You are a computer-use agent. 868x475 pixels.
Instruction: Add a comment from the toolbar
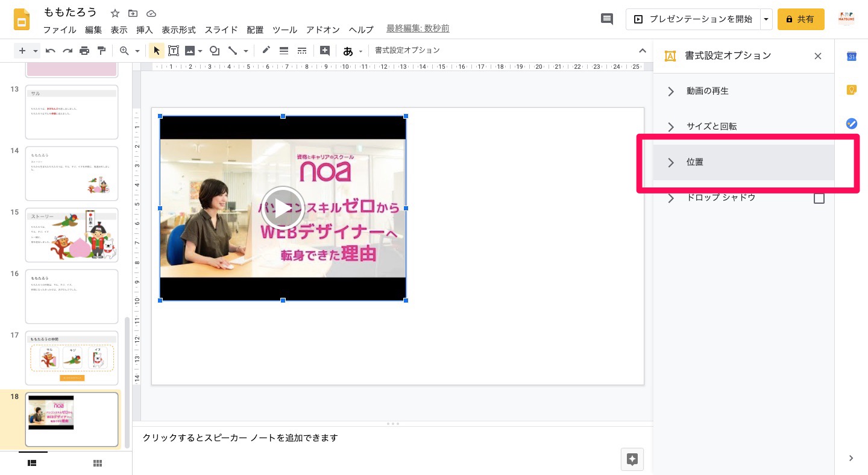click(325, 51)
